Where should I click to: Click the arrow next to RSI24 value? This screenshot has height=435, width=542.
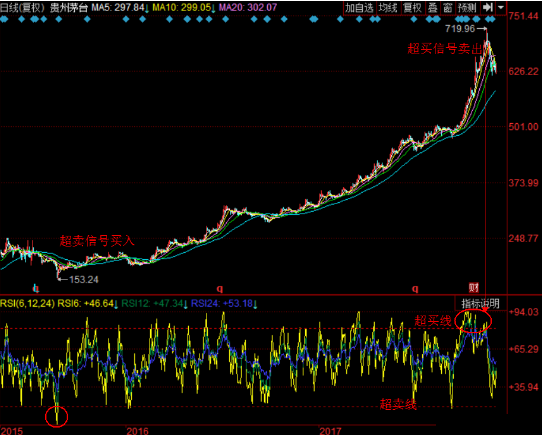tap(255, 305)
